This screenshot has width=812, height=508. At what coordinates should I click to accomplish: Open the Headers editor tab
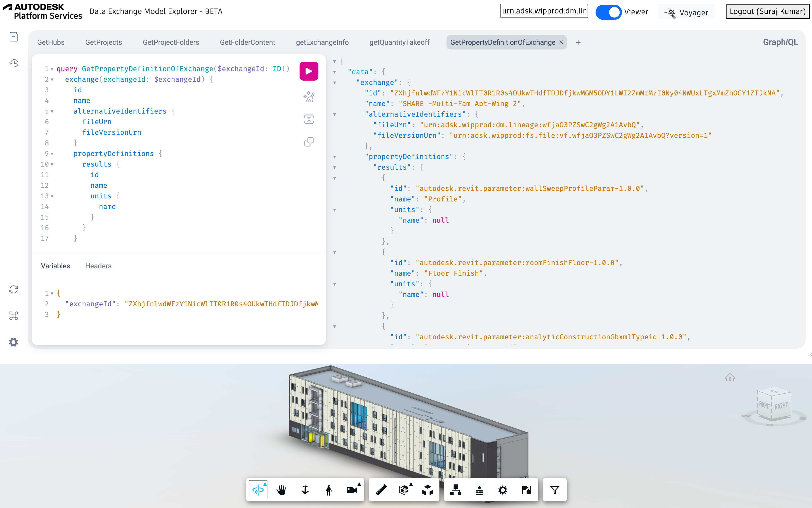coord(98,266)
